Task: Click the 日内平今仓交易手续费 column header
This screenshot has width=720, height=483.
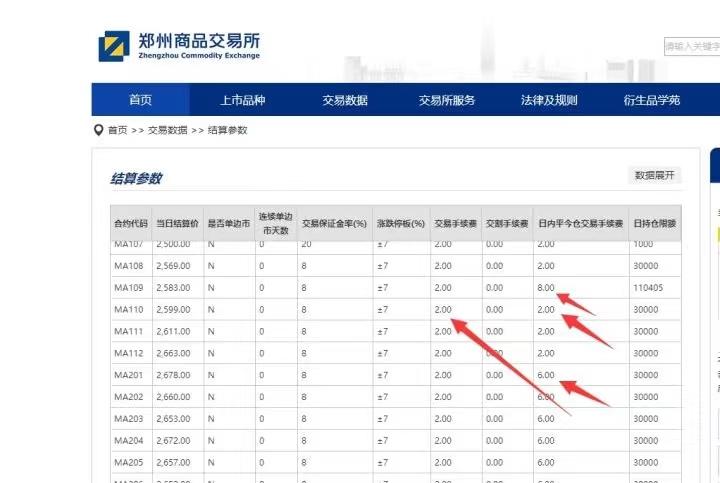Action: (x=580, y=224)
